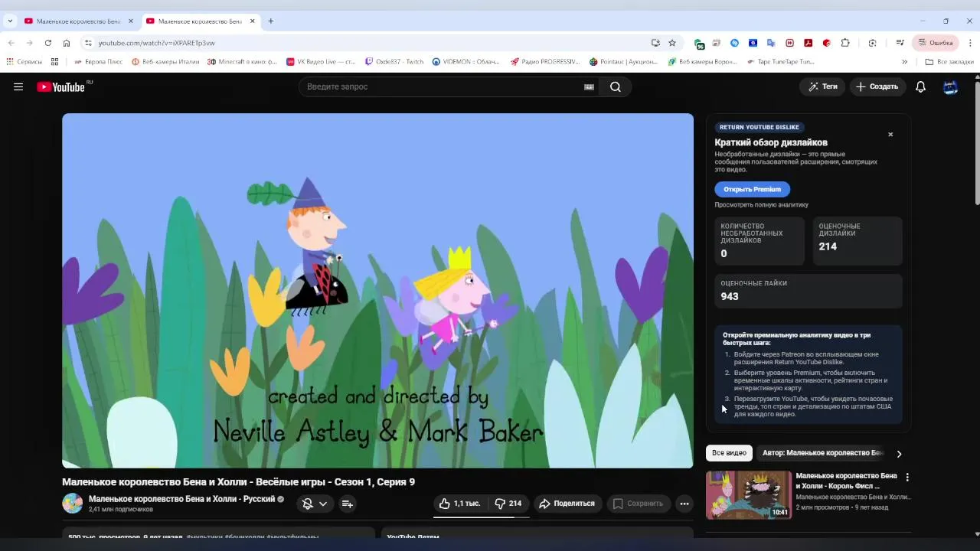The width and height of the screenshot is (980, 551).
Task: Like the video with 1,1 тыс. likes
Action: click(460, 504)
